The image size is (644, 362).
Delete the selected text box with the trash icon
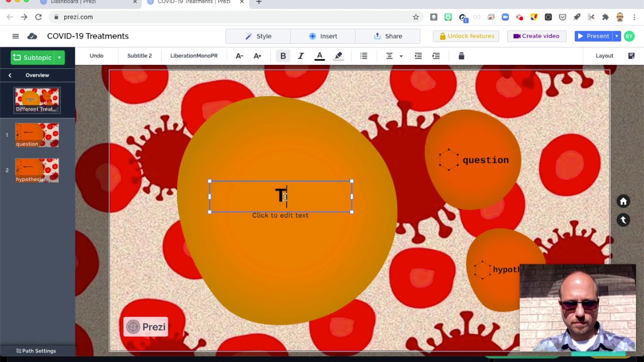pyautogui.click(x=461, y=56)
